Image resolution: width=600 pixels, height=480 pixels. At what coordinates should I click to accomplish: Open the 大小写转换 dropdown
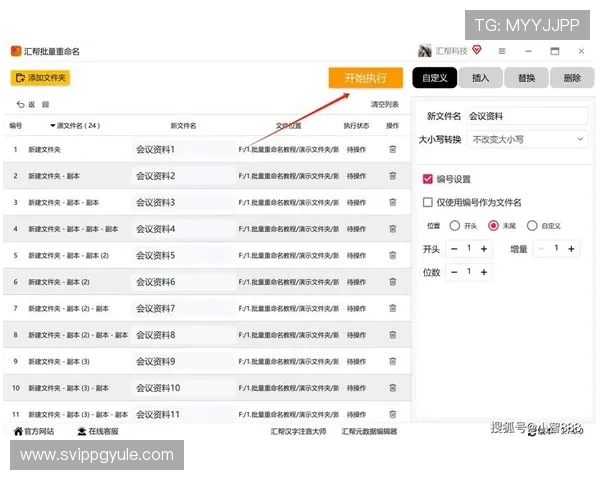click(x=527, y=139)
